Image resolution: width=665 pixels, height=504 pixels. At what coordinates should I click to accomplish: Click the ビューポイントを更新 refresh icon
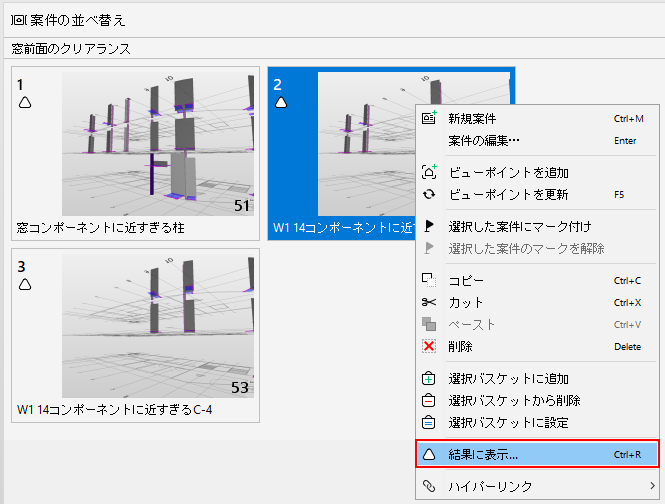tap(429, 194)
